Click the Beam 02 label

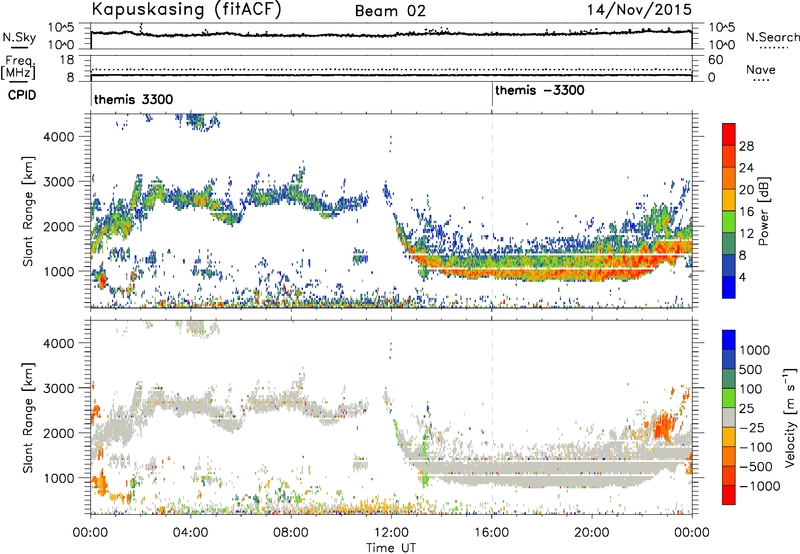[x=390, y=11]
